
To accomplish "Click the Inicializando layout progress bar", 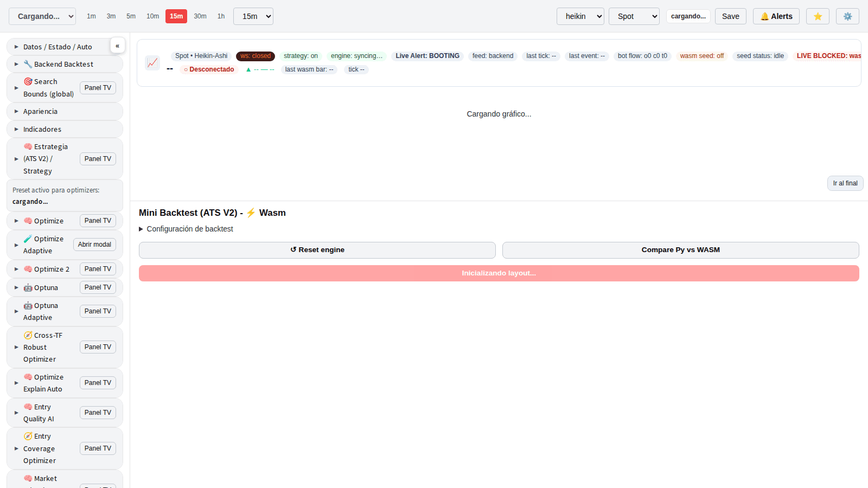I will [499, 273].
